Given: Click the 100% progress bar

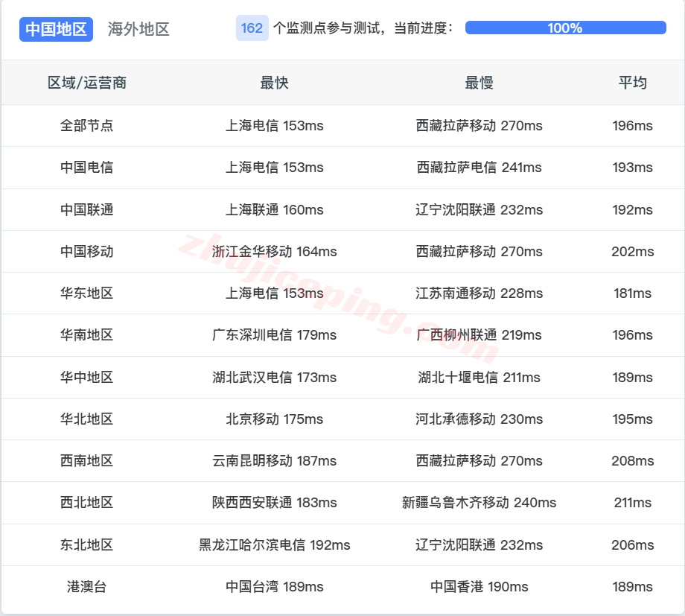Looking at the screenshot, I should click(x=564, y=27).
